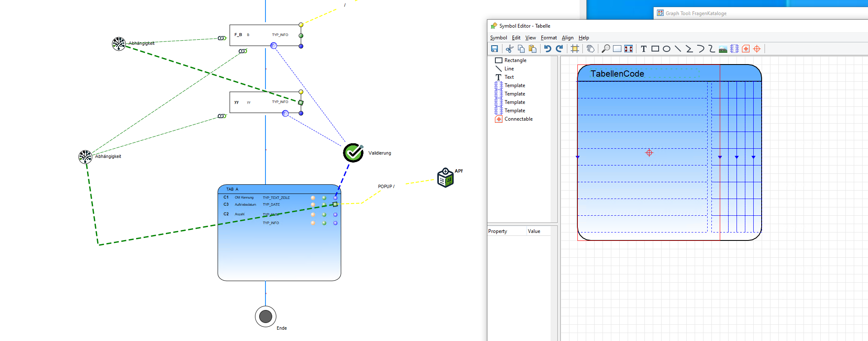Viewport: 868px width, 341px height.
Task: Click the Paste clipboard icon
Action: point(533,49)
